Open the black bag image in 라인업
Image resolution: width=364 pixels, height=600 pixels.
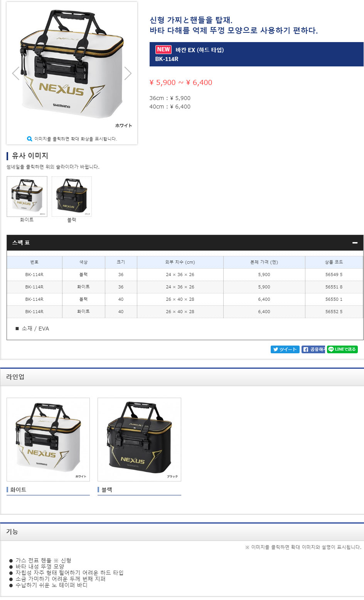pos(139,439)
